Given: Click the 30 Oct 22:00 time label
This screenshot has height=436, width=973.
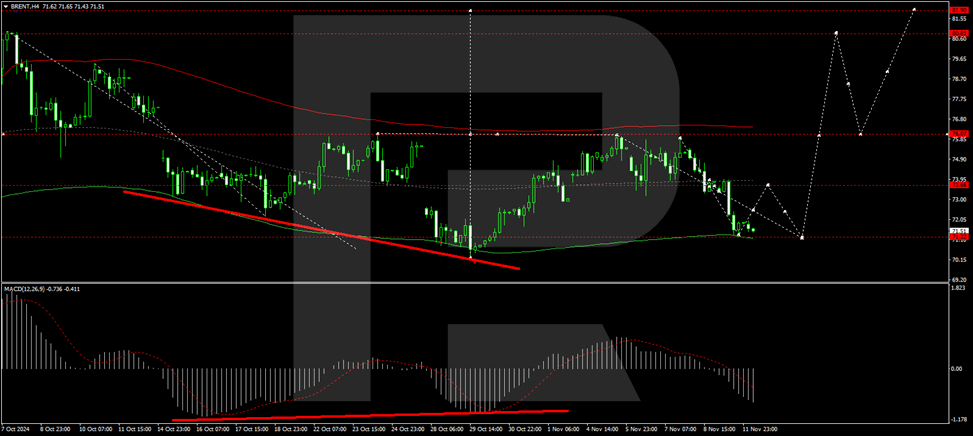Looking at the screenshot, I should coord(526,429).
